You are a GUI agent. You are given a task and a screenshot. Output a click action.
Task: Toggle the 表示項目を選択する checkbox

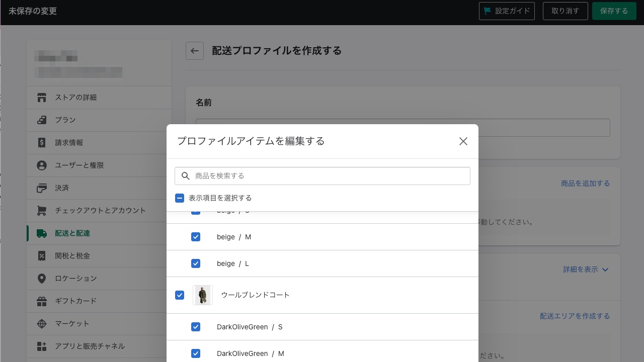(x=180, y=198)
